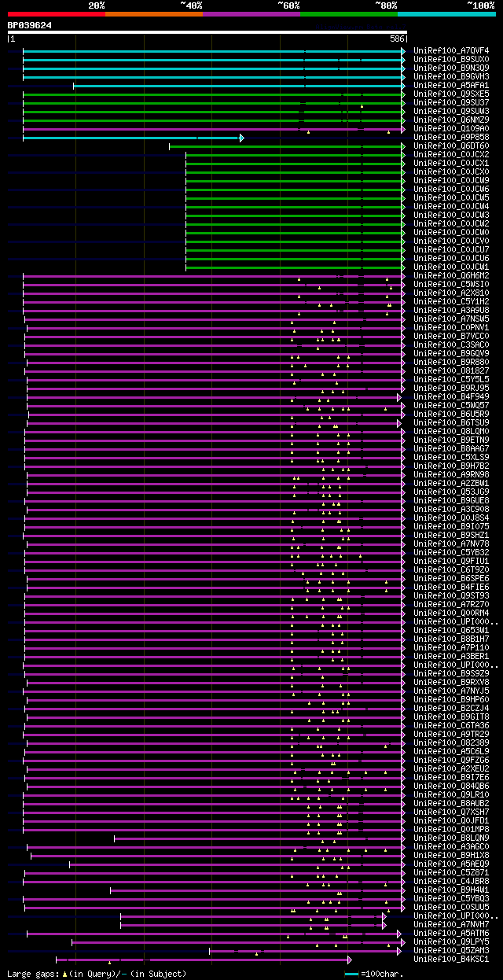Screen dimensions: 503x980
Task: Select the UniRef100_B8LQN9 label
Action: click(451, 838)
